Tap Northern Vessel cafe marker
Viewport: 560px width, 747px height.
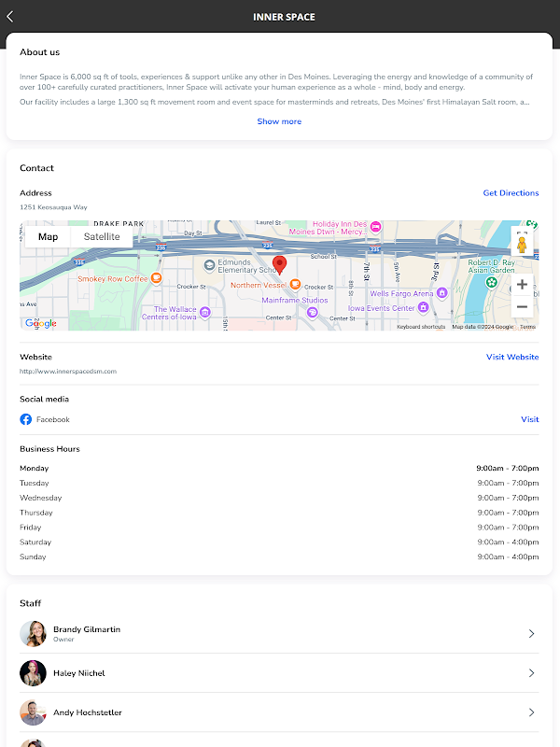click(x=295, y=285)
